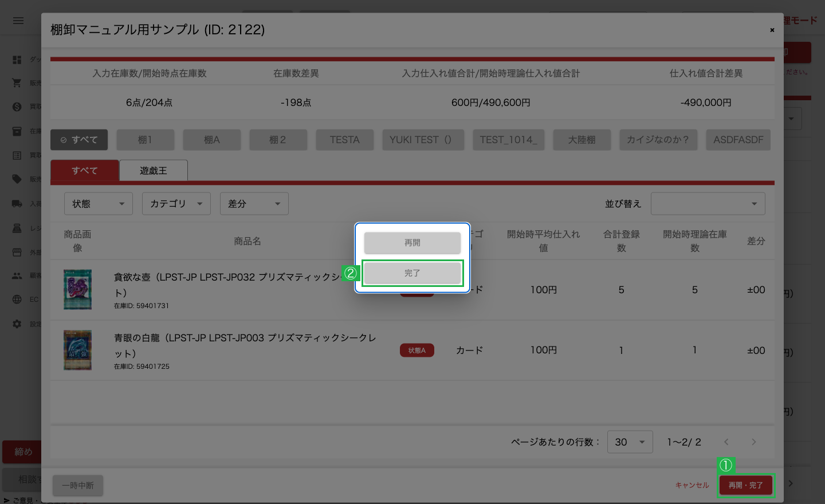Select the 完了 option in popup
825x504 pixels.
pos(412,273)
